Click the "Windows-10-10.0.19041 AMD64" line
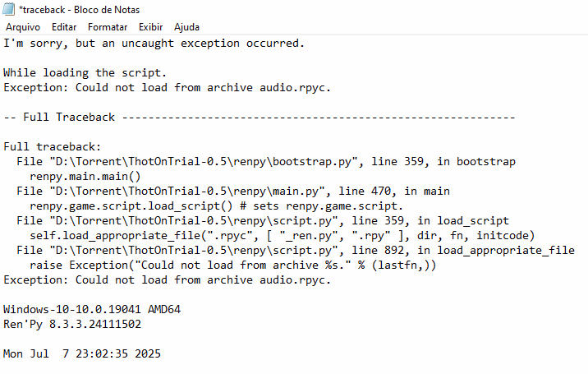 [x=92, y=310]
